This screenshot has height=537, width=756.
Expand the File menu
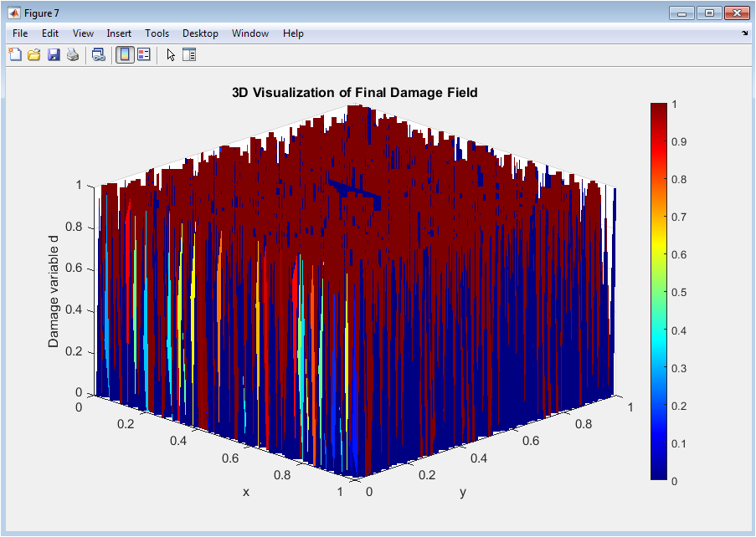point(20,33)
